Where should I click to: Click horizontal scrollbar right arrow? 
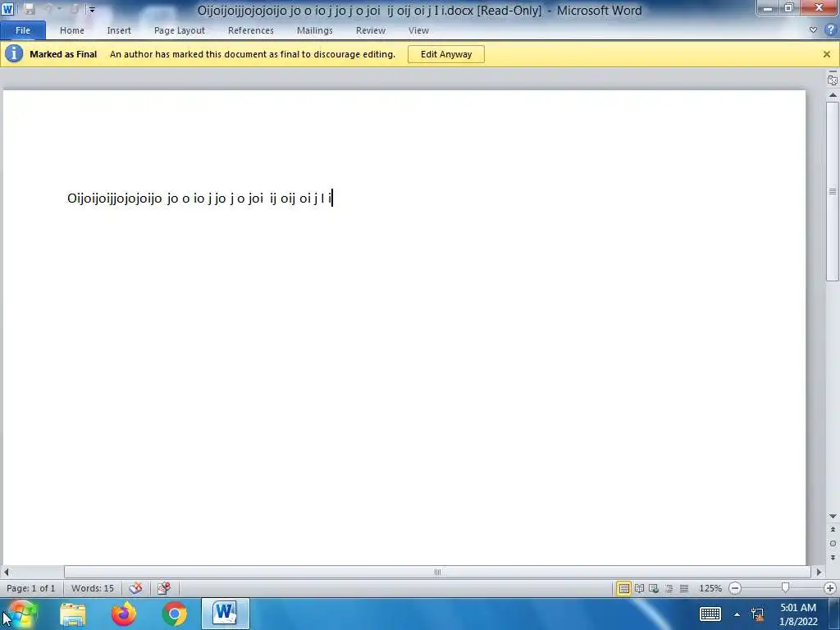(x=819, y=572)
